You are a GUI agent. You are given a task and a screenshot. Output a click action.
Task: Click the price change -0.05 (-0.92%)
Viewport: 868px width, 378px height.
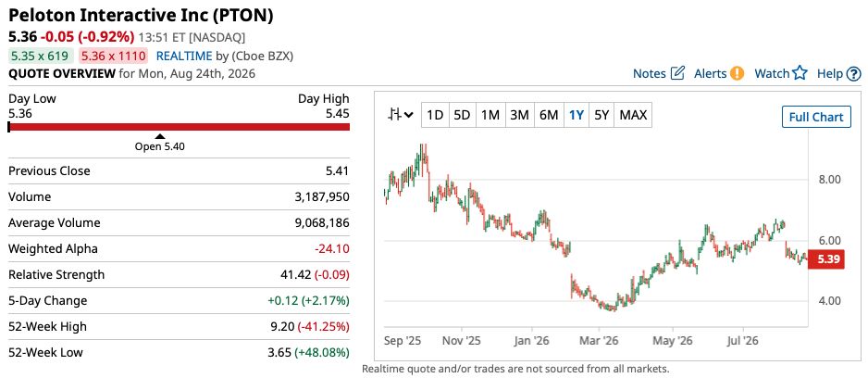pyautogui.click(x=88, y=37)
